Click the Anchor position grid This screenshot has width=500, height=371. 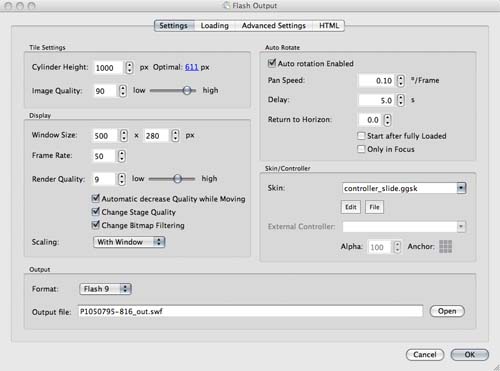click(446, 247)
